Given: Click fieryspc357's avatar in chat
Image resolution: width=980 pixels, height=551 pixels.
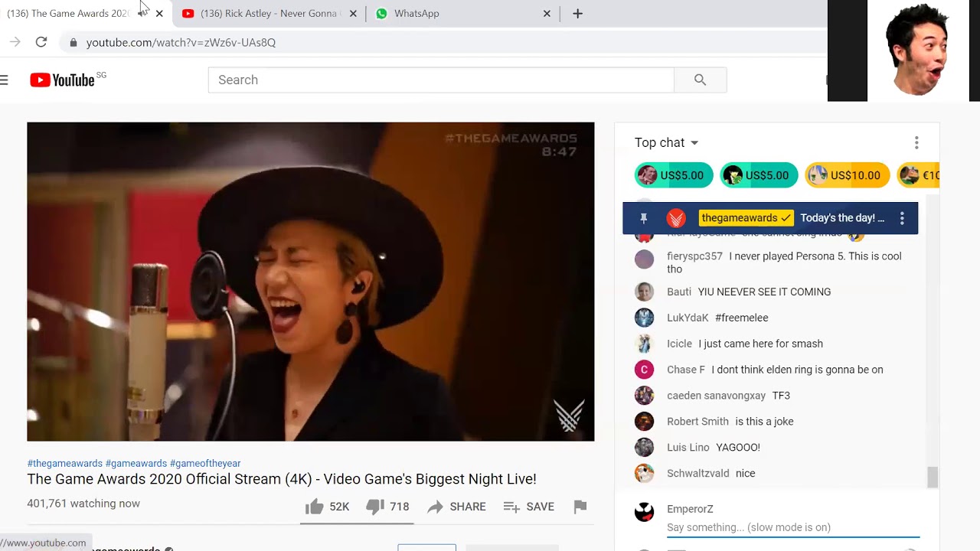Looking at the screenshot, I should tap(645, 259).
